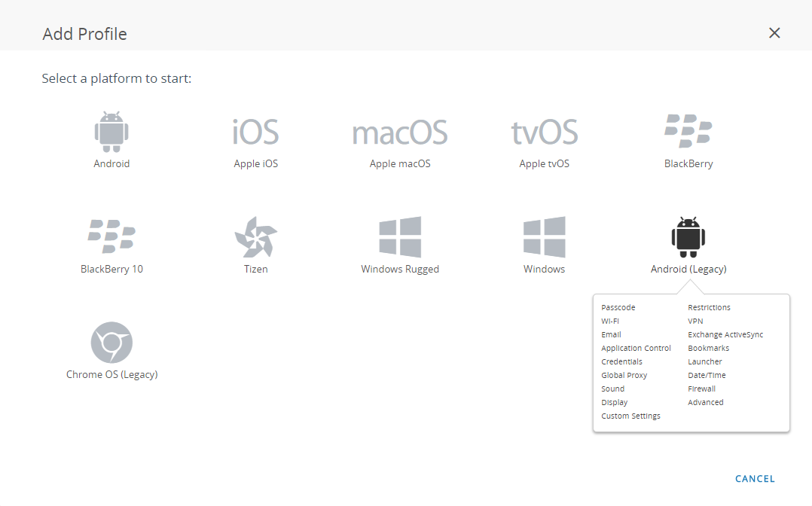This screenshot has height=506, width=812.
Task: Select the Chrome OS (Legacy) icon
Action: coord(111,343)
